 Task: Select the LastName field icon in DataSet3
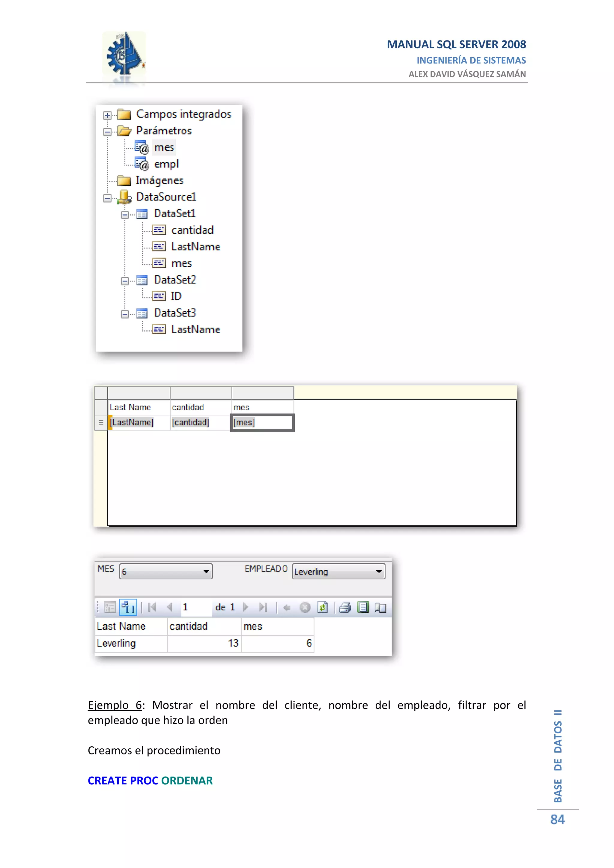point(159,329)
